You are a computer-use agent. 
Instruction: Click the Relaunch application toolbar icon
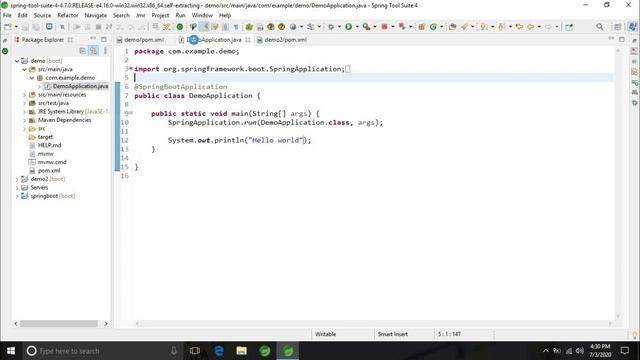coord(402,27)
